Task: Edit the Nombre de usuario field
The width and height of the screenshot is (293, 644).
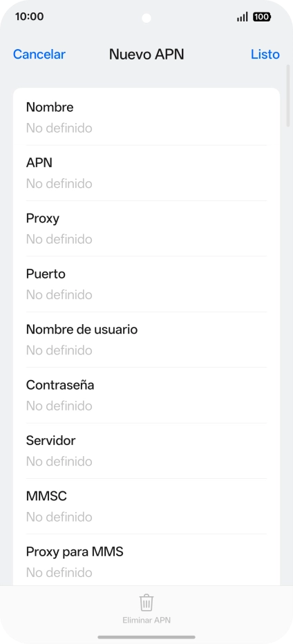Action: 146,340
